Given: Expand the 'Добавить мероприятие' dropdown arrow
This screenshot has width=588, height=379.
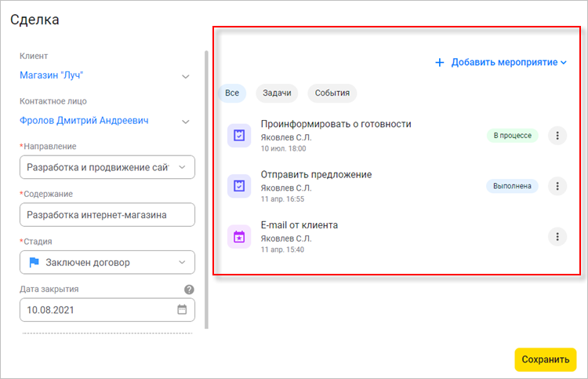Looking at the screenshot, I should (x=563, y=63).
